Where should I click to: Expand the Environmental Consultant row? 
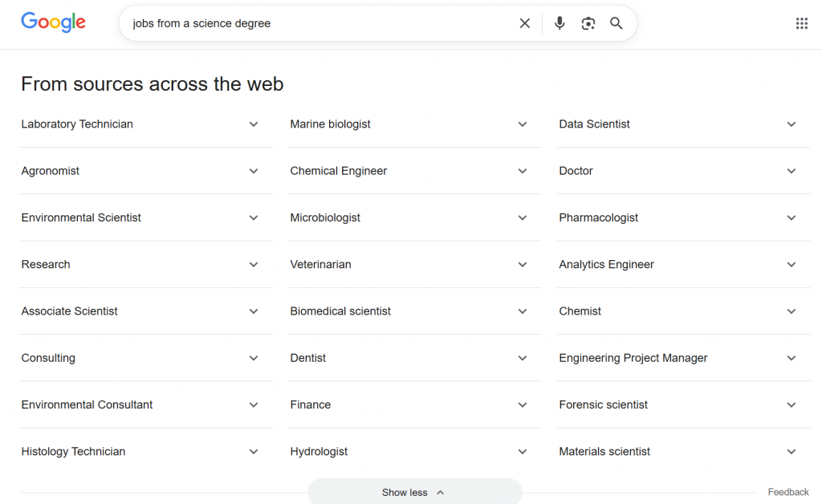(145, 404)
